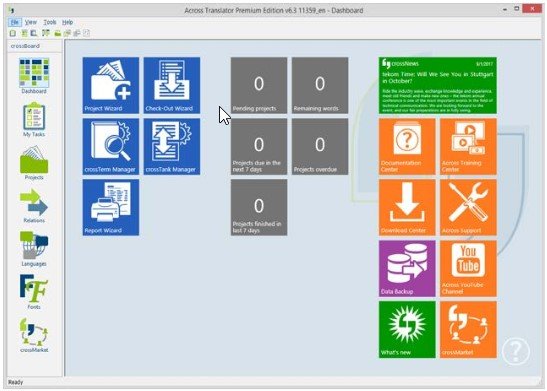Click the Ready status bar text
547x391 pixels.
click(x=15, y=382)
